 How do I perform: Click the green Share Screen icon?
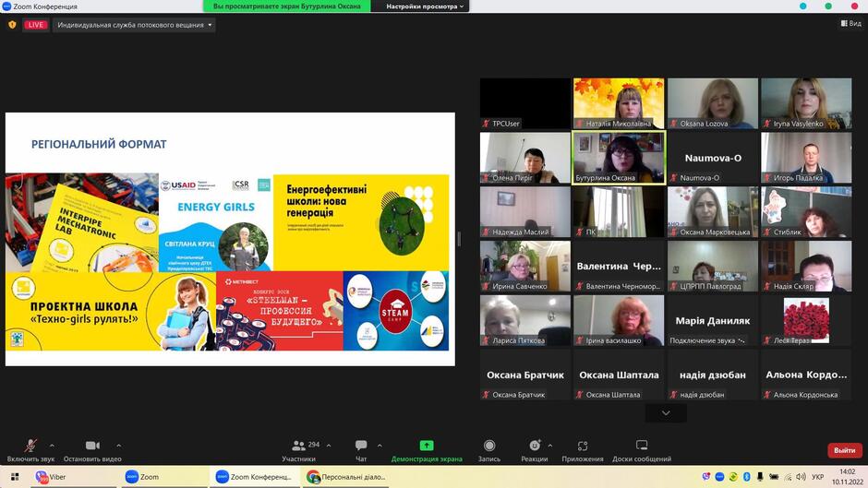pos(427,446)
